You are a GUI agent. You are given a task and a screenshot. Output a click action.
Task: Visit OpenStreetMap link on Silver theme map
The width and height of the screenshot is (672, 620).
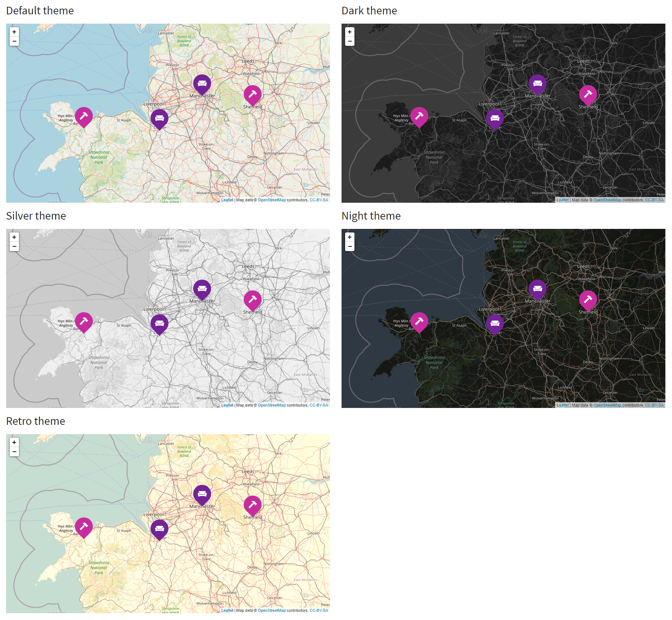coord(272,405)
